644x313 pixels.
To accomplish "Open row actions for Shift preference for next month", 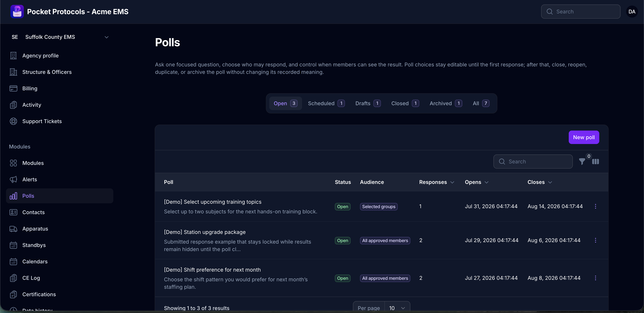I will (x=596, y=278).
